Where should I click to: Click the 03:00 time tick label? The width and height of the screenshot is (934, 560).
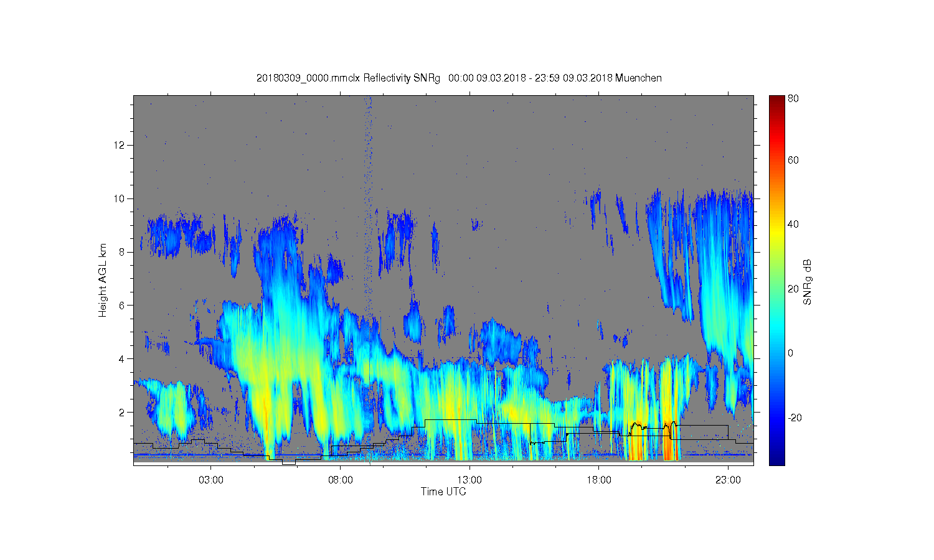210,480
